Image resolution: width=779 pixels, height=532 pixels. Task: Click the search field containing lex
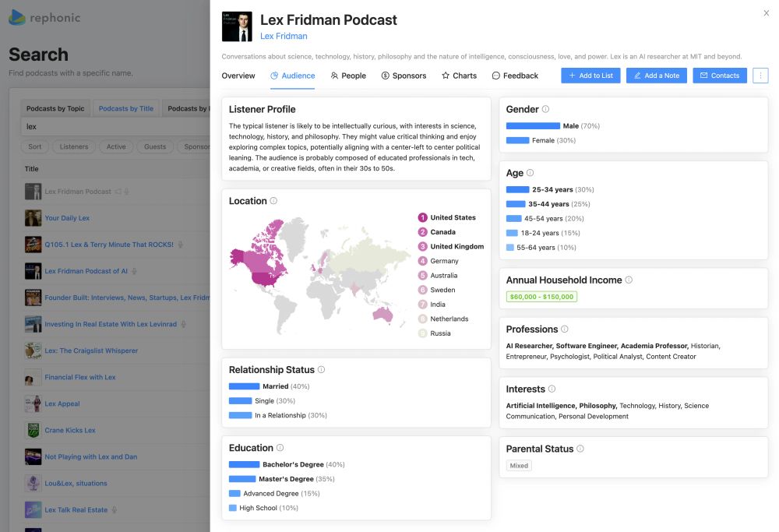115,127
